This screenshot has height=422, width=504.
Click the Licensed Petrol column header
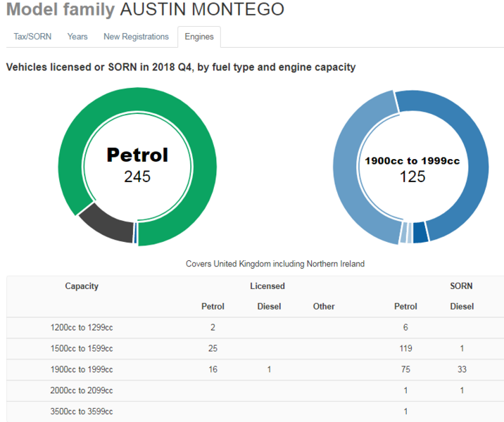(213, 307)
